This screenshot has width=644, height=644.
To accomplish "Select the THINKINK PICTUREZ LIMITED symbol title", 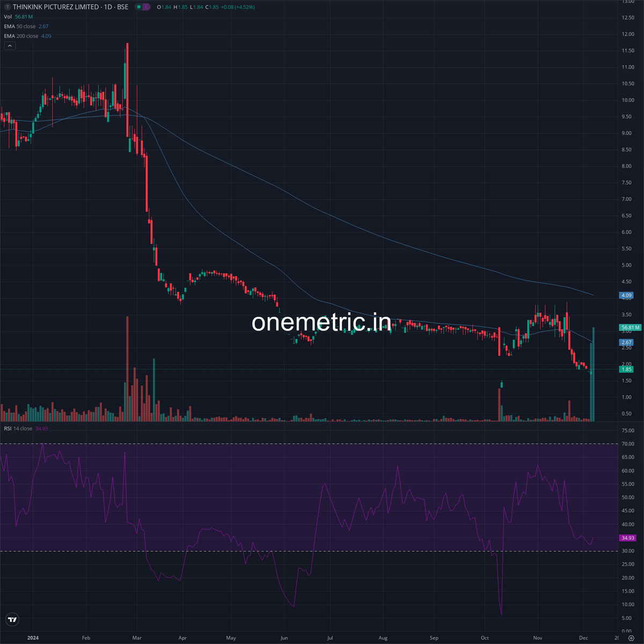I will coord(56,7).
